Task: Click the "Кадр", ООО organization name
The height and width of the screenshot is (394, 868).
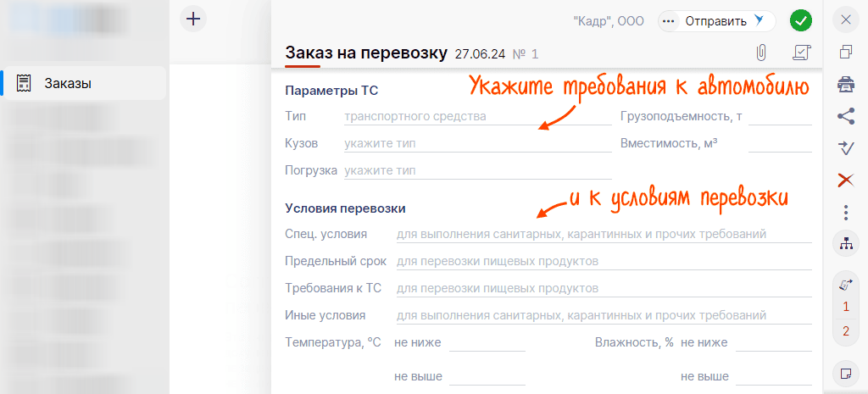Action: pyautogui.click(x=609, y=21)
